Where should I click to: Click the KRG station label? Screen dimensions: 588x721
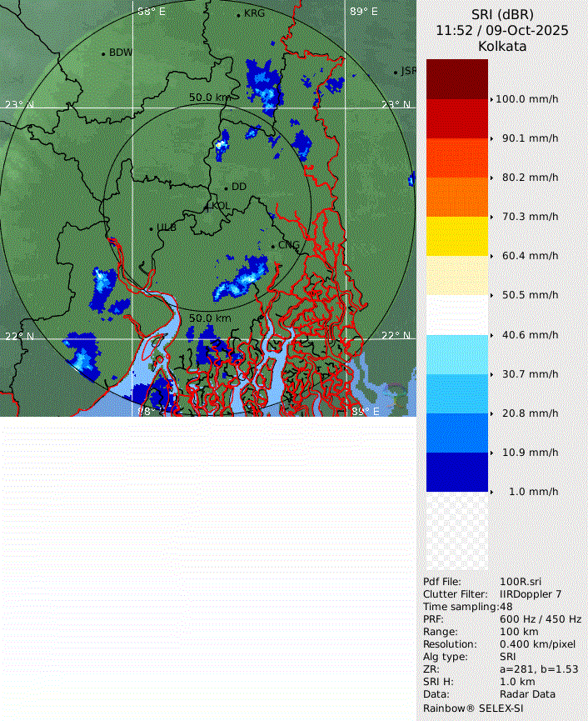point(253,13)
